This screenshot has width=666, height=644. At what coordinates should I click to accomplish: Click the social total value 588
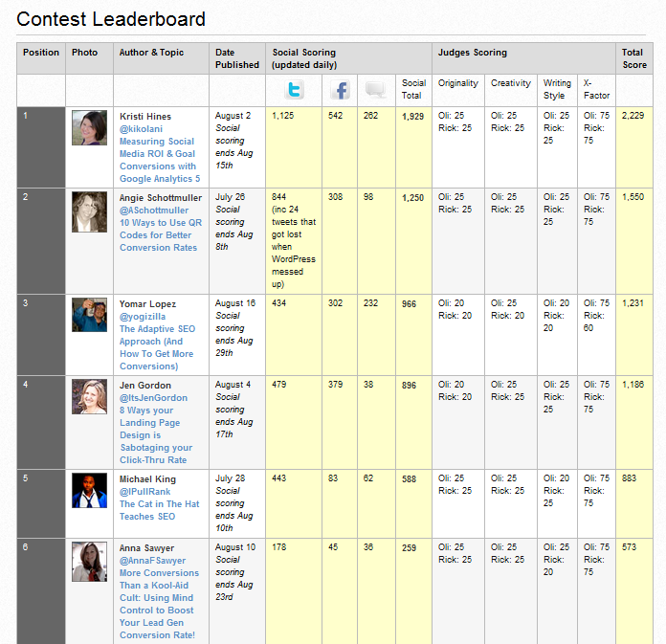tap(409, 479)
